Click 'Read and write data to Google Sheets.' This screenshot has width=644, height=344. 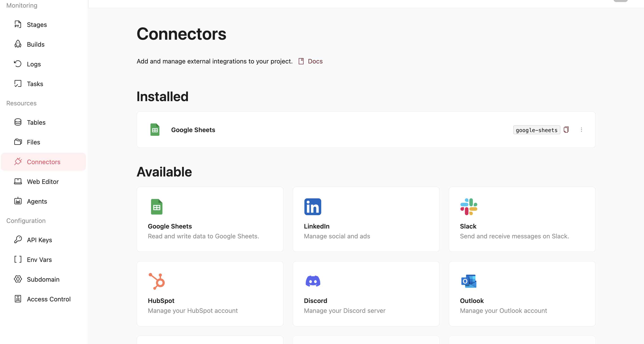203,236
